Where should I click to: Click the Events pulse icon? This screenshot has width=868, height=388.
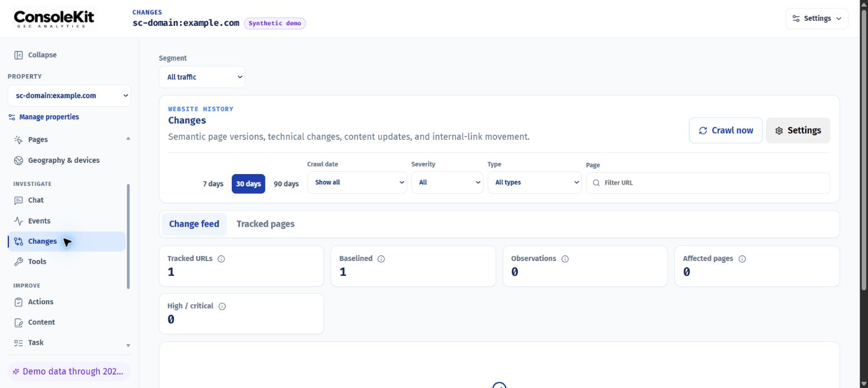pos(18,221)
